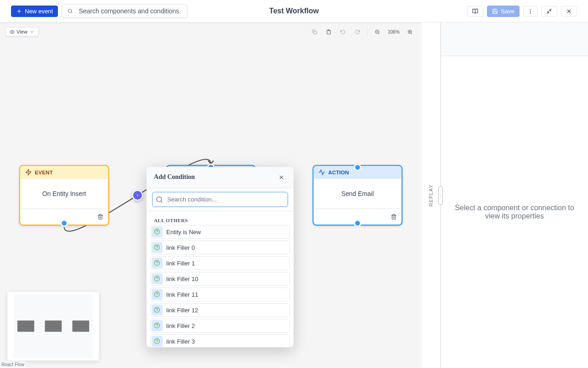
Task: Open the documentation book icon
Action: (x=475, y=11)
